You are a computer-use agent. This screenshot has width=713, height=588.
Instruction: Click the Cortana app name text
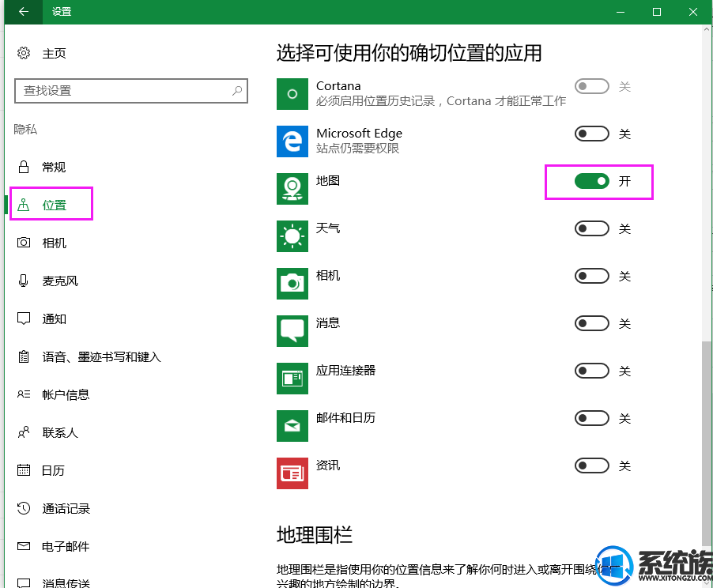pos(338,86)
